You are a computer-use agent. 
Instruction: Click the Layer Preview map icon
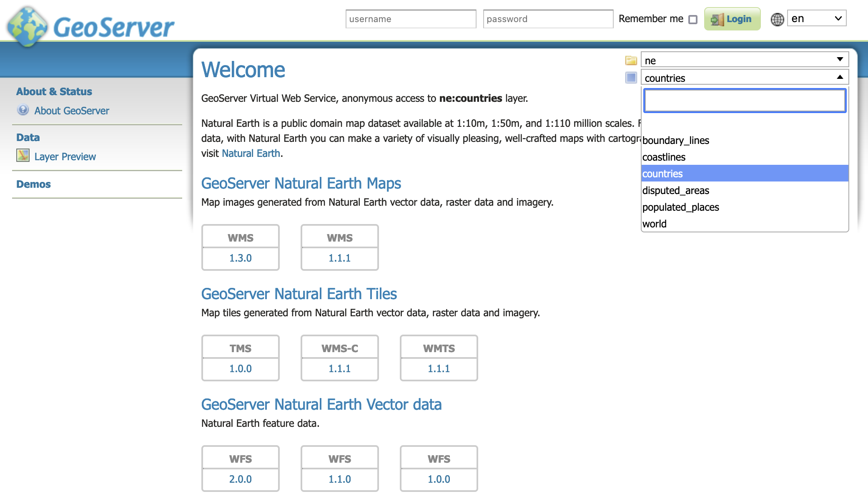coord(23,156)
